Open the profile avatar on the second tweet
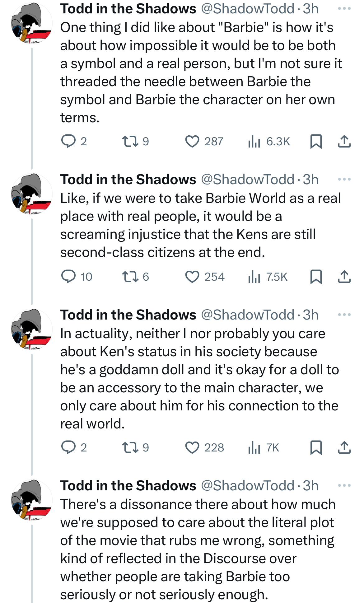364x603 pixels. coord(32,194)
